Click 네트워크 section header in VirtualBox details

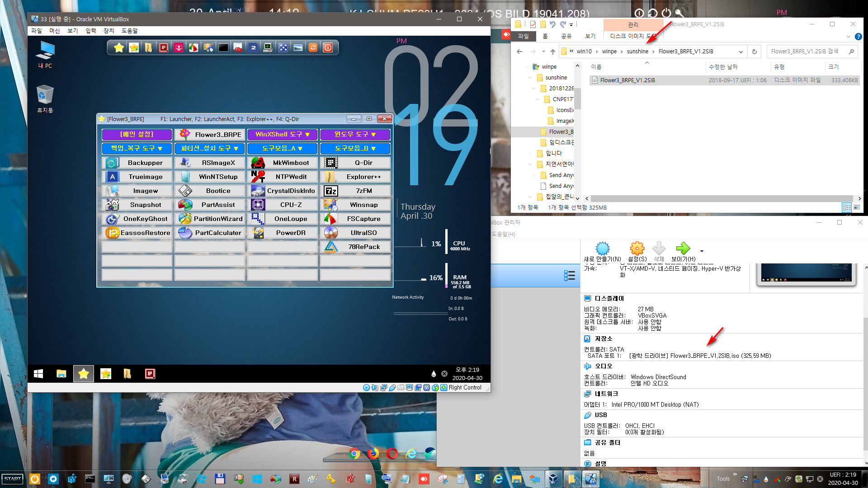[x=606, y=394]
